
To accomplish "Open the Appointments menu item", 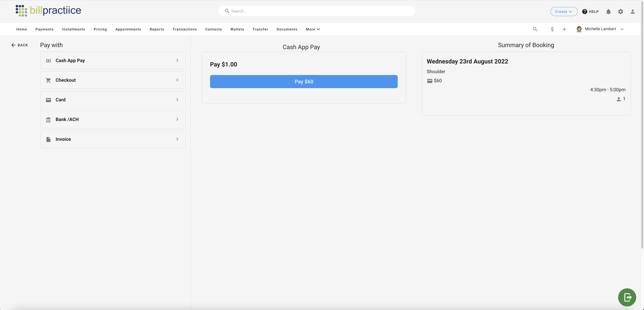I will (128, 29).
